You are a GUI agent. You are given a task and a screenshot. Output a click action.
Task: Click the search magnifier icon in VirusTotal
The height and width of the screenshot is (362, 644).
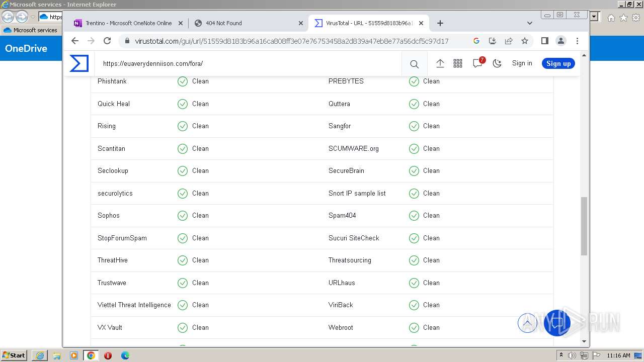point(414,64)
